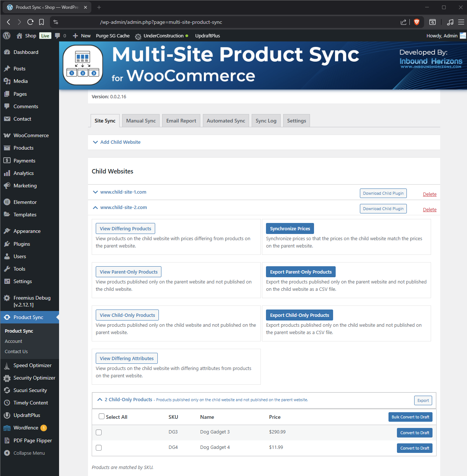Click the browser address bar URL
Viewport: 467px width, 476px height.
click(161, 22)
